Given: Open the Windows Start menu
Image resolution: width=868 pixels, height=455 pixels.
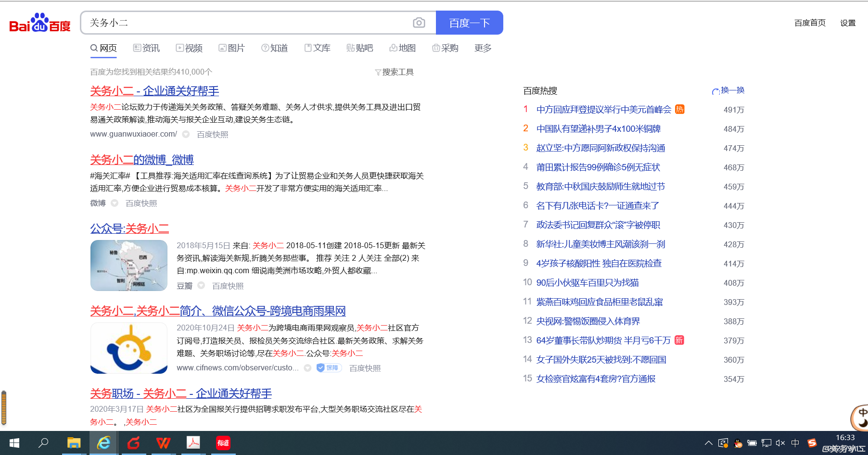Looking at the screenshot, I should pos(14,443).
